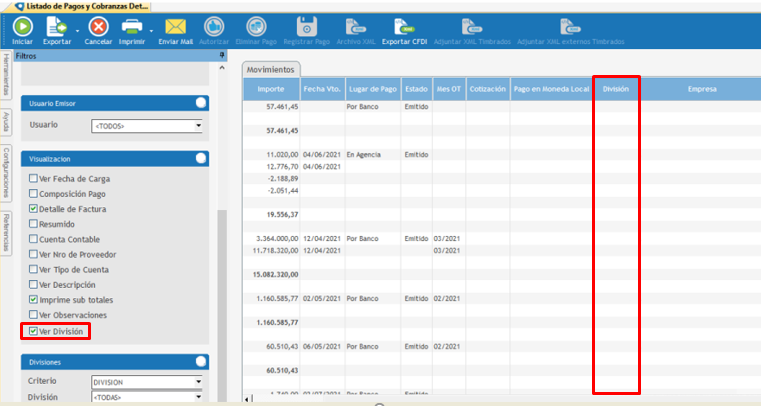Click the red Cancelar icon

tap(98, 27)
